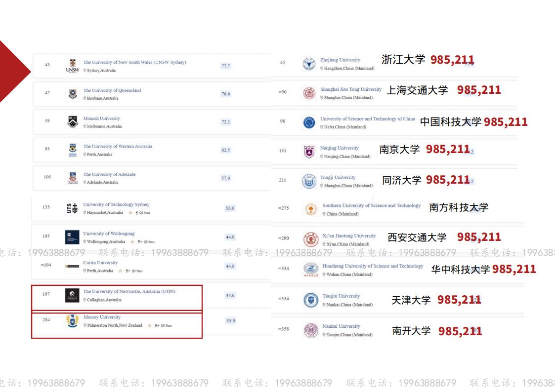Open the University of Wollongong link
This screenshot has width=555, height=392.
[x=109, y=234]
